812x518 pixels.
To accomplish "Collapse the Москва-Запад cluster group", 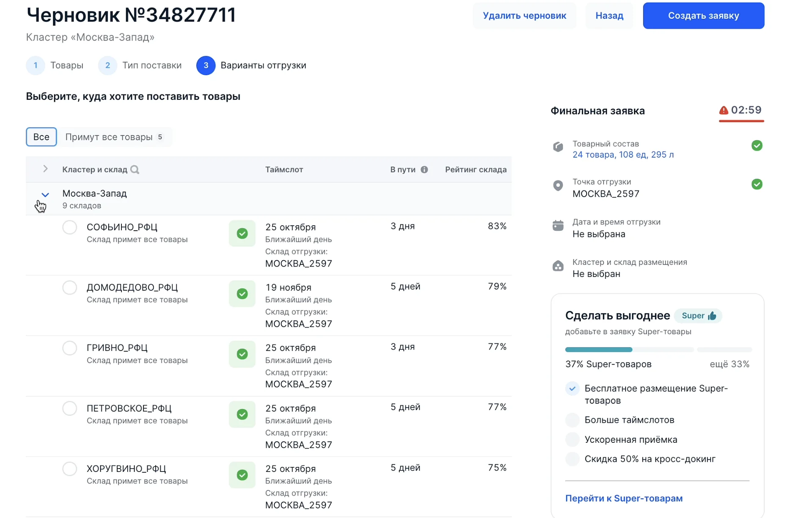I will coord(45,195).
